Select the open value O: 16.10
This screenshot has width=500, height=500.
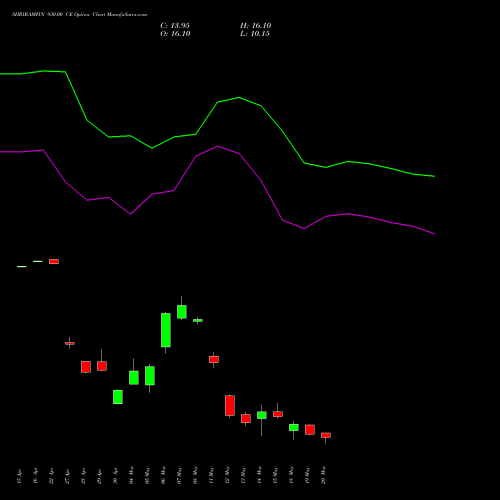[175, 34]
